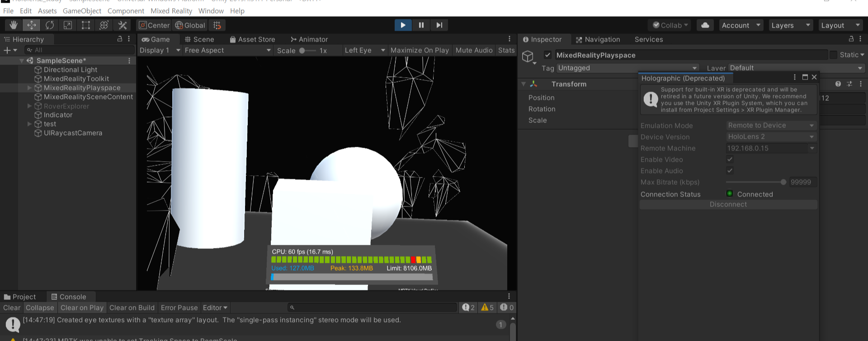This screenshot has height=341, width=868.
Task: Step forward one frame
Action: coord(439,25)
